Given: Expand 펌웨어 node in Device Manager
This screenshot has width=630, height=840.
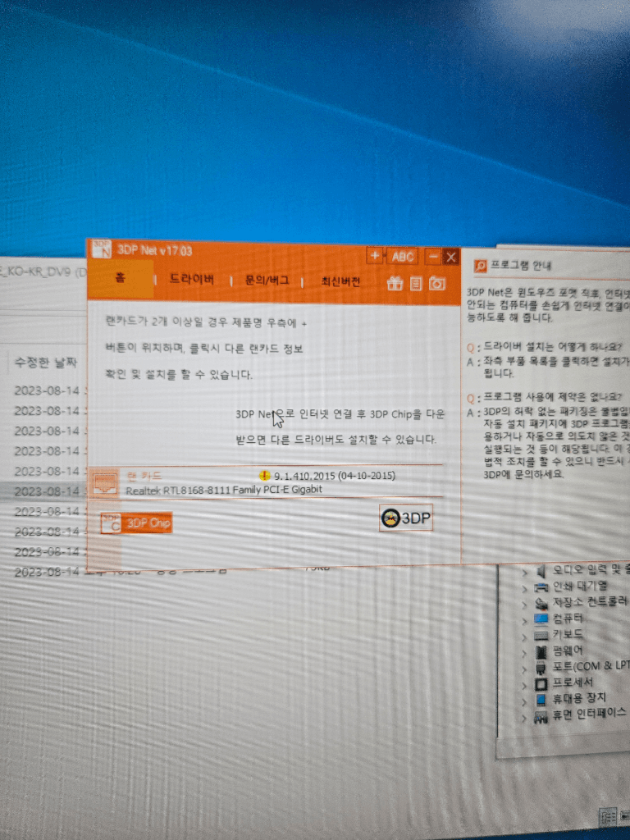Looking at the screenshot, I should [524, 653].
